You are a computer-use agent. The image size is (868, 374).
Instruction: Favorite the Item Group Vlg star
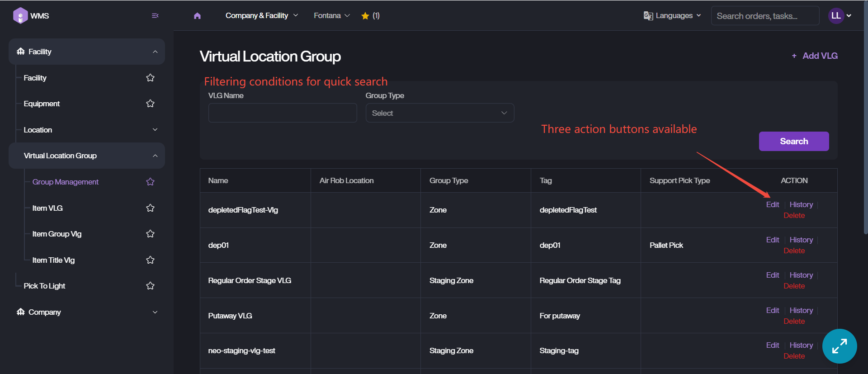(151, 234)
